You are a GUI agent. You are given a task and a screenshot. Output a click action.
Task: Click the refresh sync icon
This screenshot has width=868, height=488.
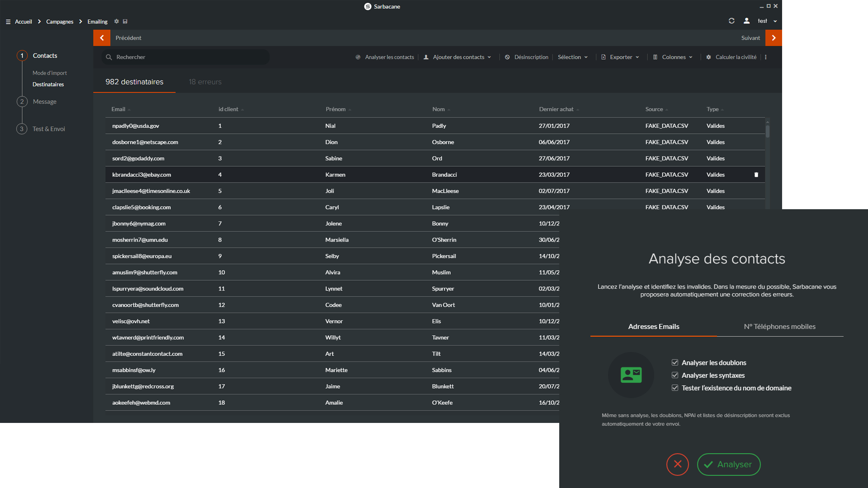coord(731,21)
